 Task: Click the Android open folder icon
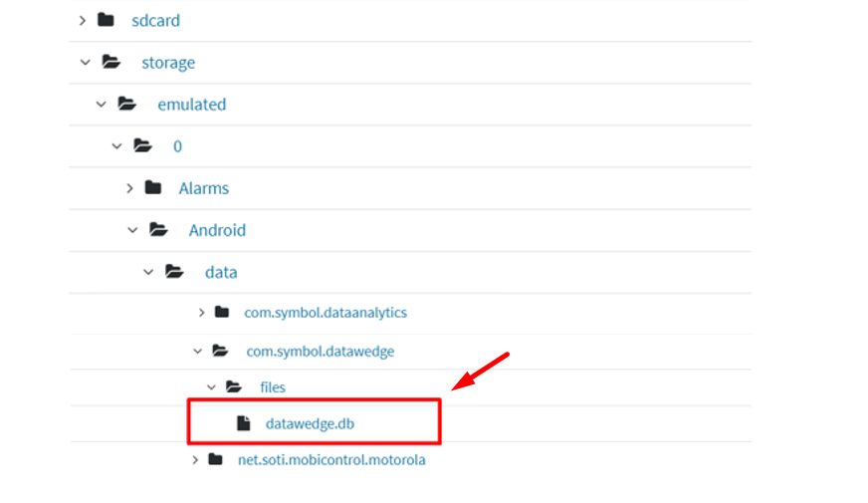coord(159,229)
